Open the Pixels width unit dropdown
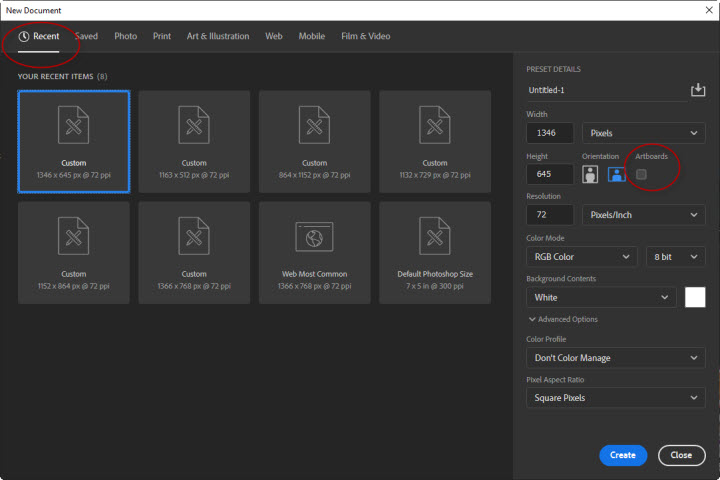Image resolution: width=720 pixels, height=480 pixels. pyautogui.click(x=643, y=133)
